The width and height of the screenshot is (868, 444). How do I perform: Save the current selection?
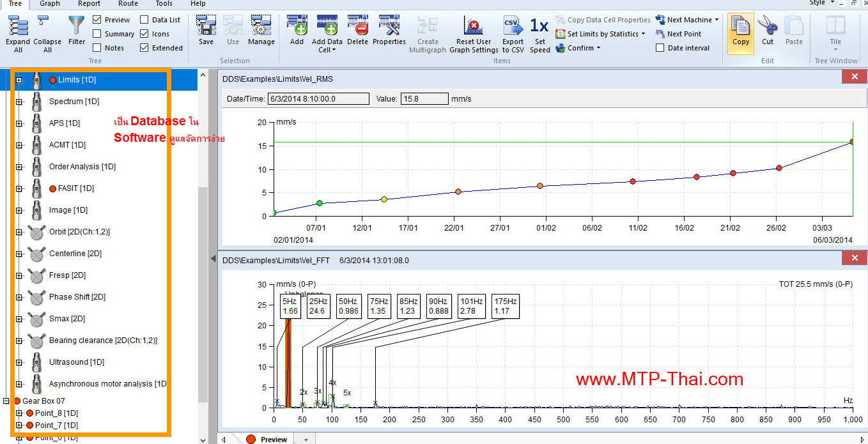[206, 26]
